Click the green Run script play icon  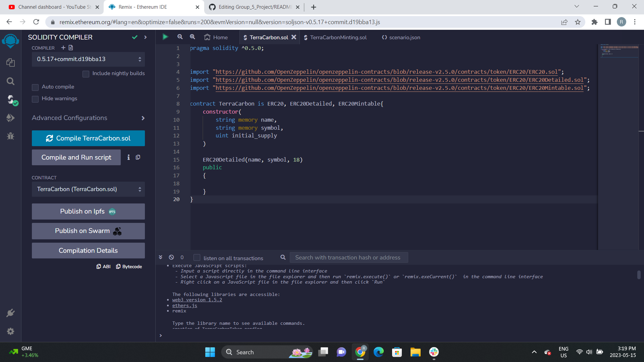pyautogui.click(x=165, y=37)
